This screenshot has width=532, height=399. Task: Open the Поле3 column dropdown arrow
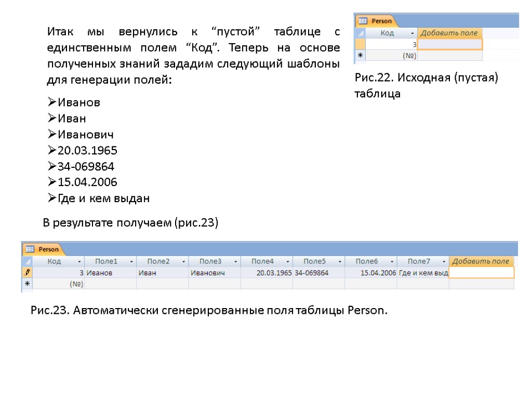235,262
